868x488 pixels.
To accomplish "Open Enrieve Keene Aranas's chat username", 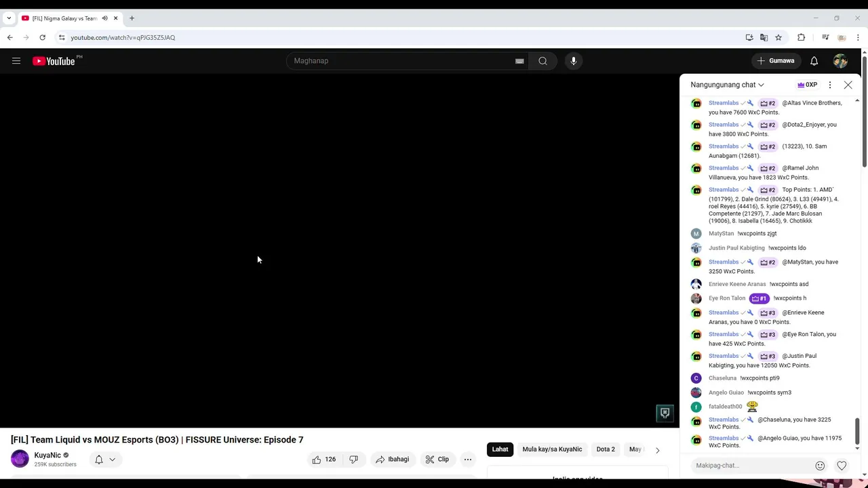I will (737, 284).
